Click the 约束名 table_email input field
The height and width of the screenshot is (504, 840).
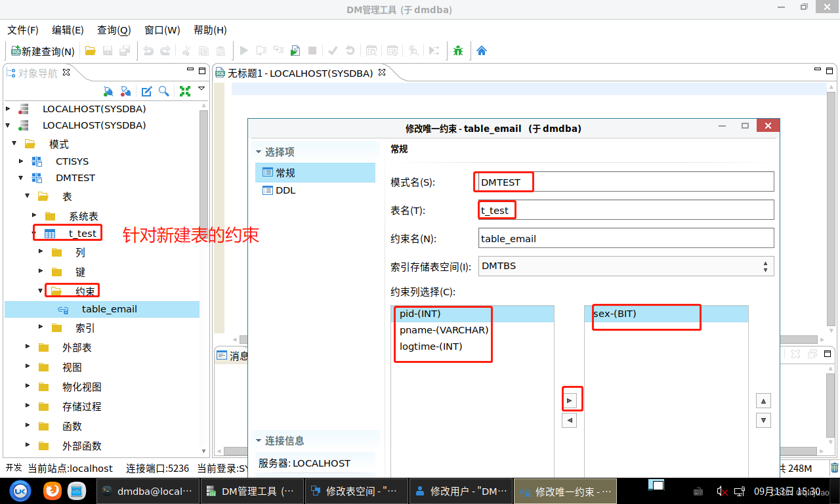pyautogui.click(x=626, y=238)
